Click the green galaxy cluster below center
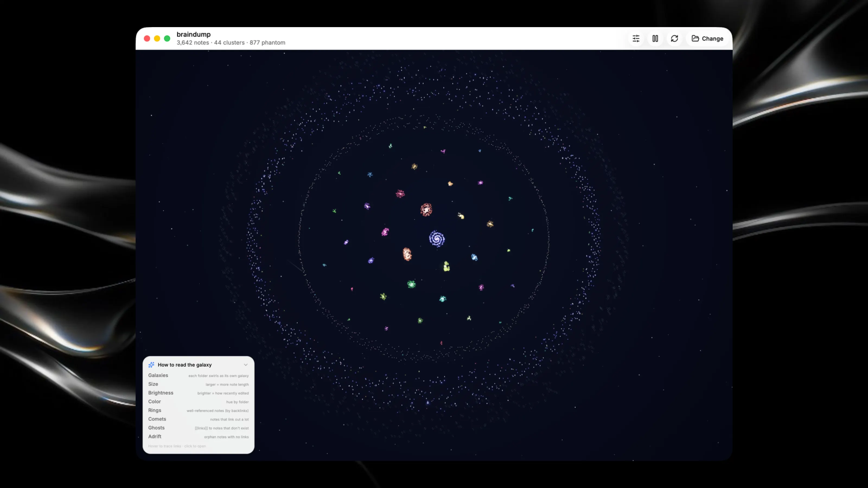868x488 pixels. point(411,285)
